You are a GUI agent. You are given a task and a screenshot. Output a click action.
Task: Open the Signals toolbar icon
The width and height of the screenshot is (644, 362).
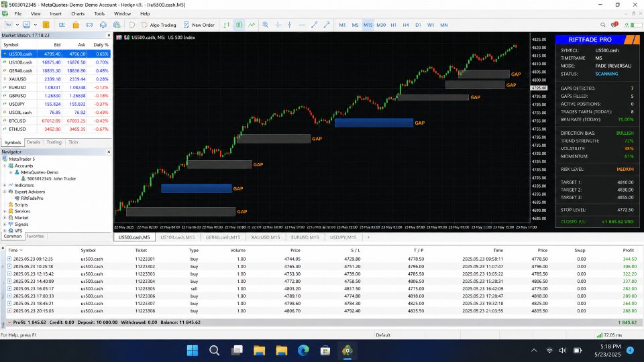point(89,25)
